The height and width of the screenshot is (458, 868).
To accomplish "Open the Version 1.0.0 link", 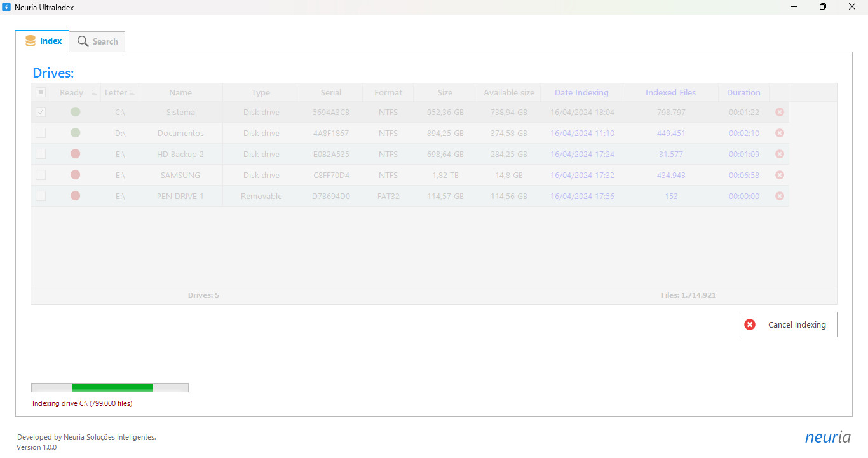I will point(36,447).
